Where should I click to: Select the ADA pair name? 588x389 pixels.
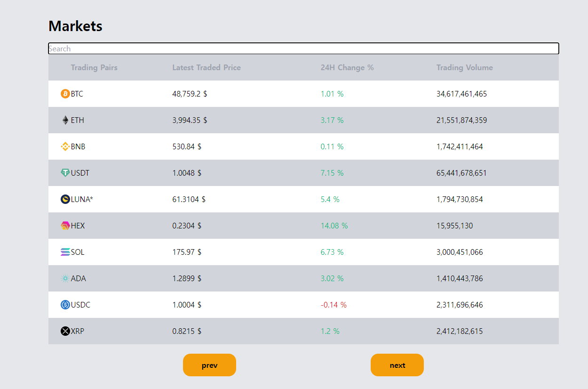pyautogui.click(x=79, y=278)
